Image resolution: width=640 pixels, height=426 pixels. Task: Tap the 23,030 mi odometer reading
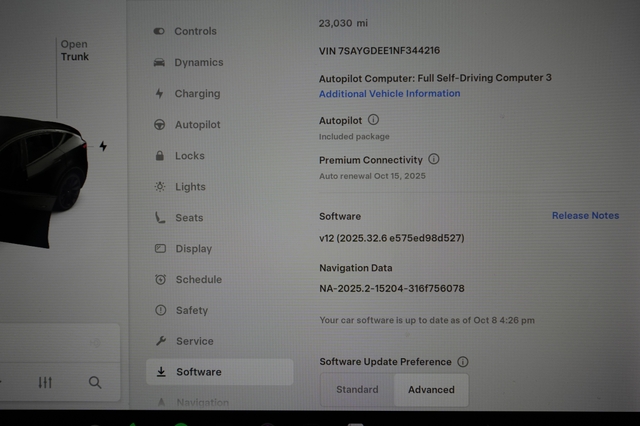(x=343, y=23)
